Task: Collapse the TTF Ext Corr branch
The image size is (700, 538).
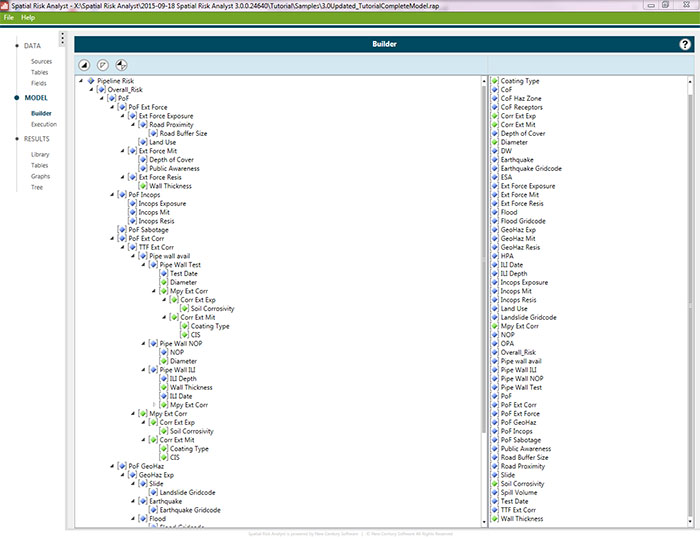Action: pos(122,247)
